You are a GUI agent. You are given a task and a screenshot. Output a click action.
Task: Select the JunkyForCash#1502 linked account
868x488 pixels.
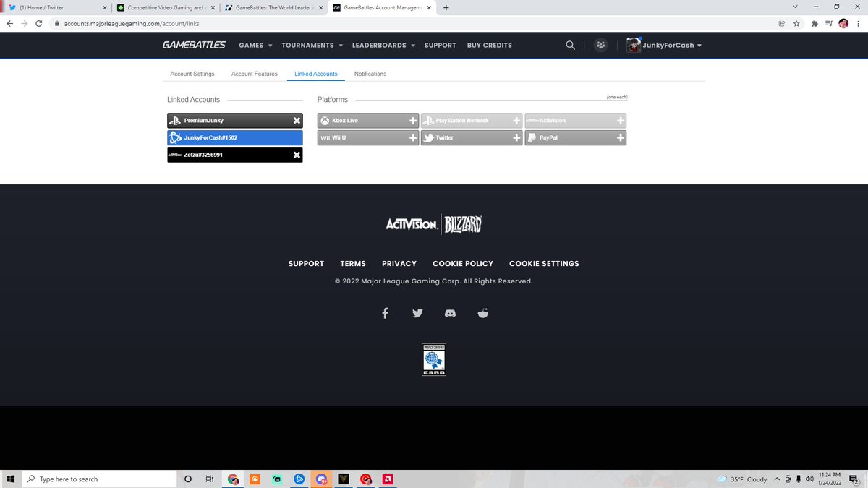click(235, 137)
